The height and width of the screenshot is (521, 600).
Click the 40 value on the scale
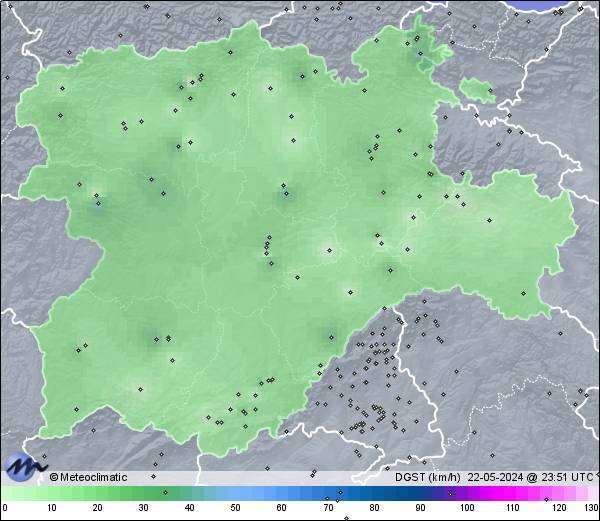pos(189,508)
